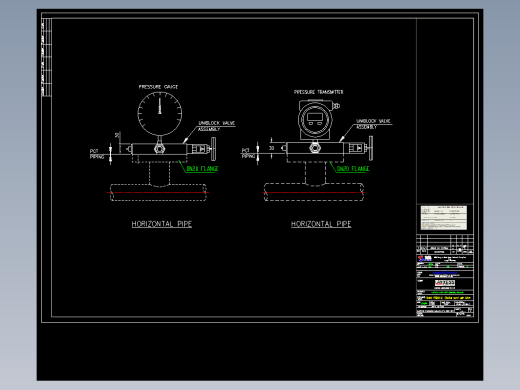
Task: Select dashed branch pipe under the gauge flange
Action: [160, 174]
